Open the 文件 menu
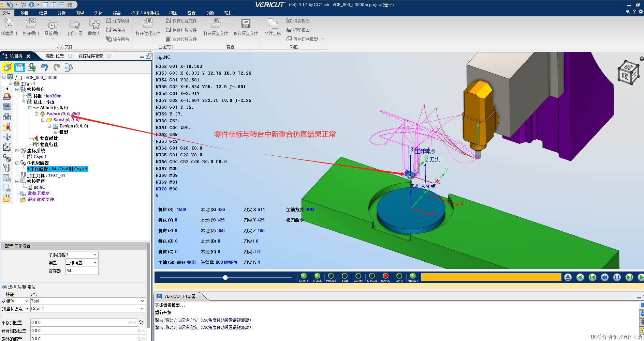 click(6, 13)
